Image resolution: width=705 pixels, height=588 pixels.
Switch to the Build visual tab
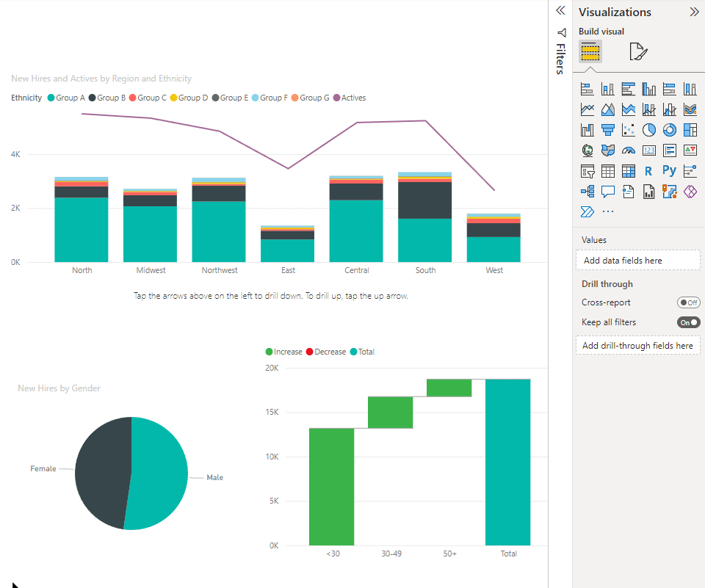coord(590,51)
